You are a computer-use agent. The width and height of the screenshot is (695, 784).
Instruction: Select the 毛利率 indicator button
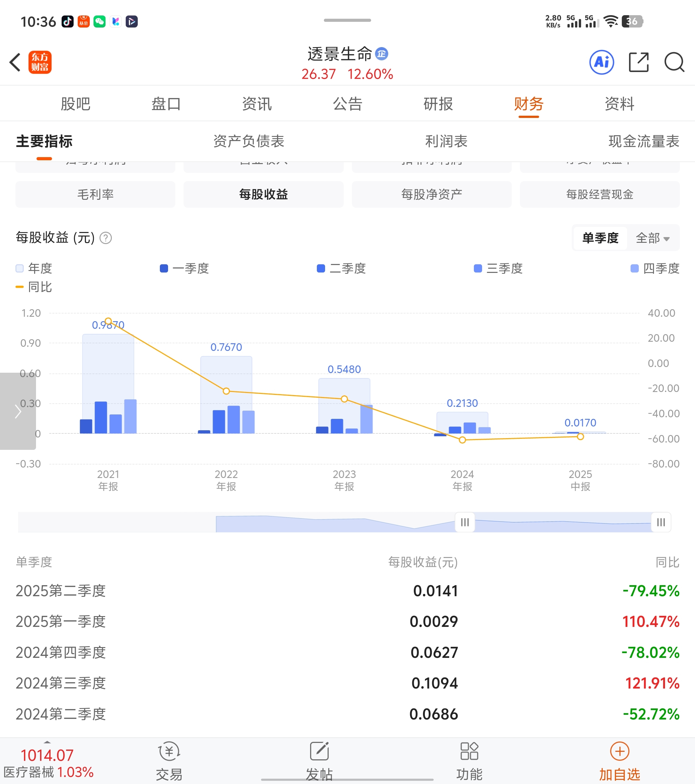[x=95, y=194]
